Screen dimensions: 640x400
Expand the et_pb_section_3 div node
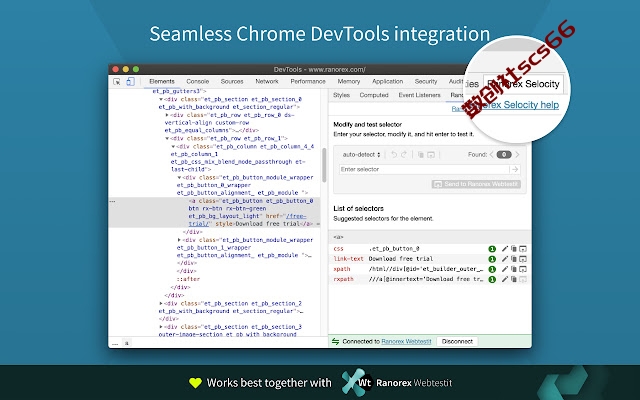pyautogui.click(x=161, y=327)
